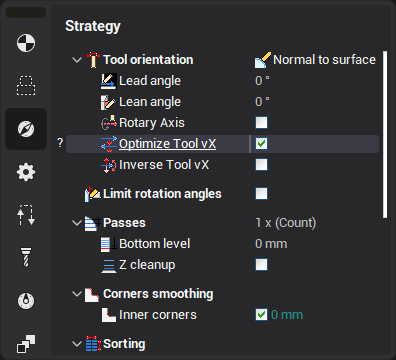Image resolution: width=396 pixels, height=360 pixels.
Task: Open the coordinate system setup sidebar icon
Action: [26, 43]
